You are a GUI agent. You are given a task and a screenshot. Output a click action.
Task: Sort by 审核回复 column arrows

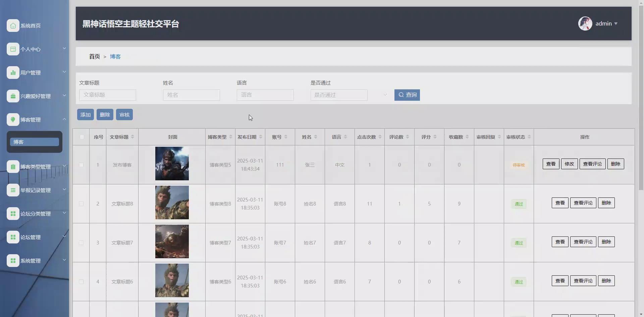point(499,137)
